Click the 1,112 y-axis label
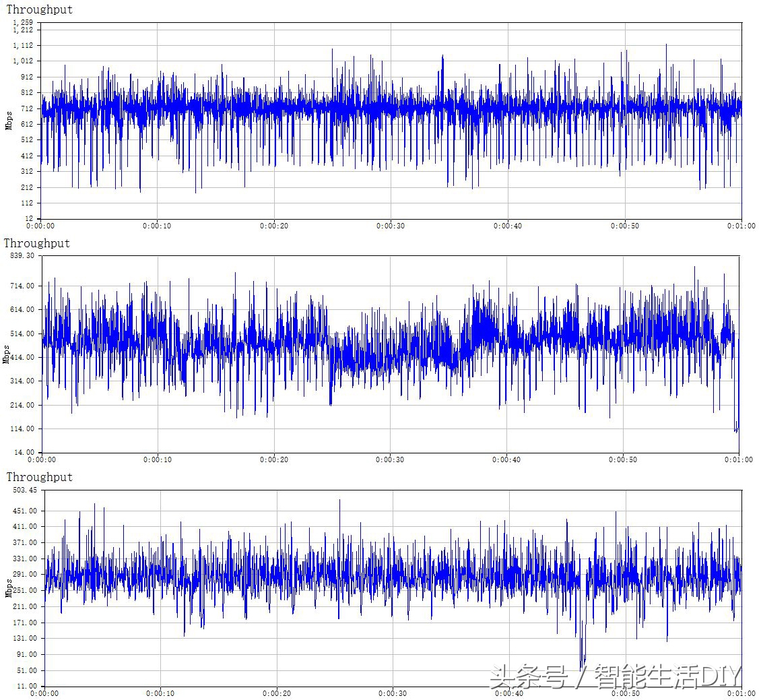The height and width of the screenshot is (700, 759). pyautogui.click(x=22, y=45)
